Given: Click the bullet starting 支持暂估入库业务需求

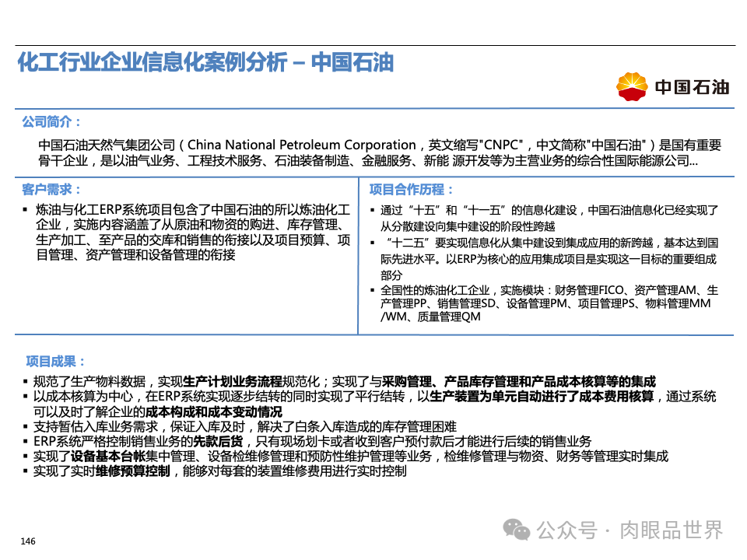Looking at the screenshot, I should point(245,427).
